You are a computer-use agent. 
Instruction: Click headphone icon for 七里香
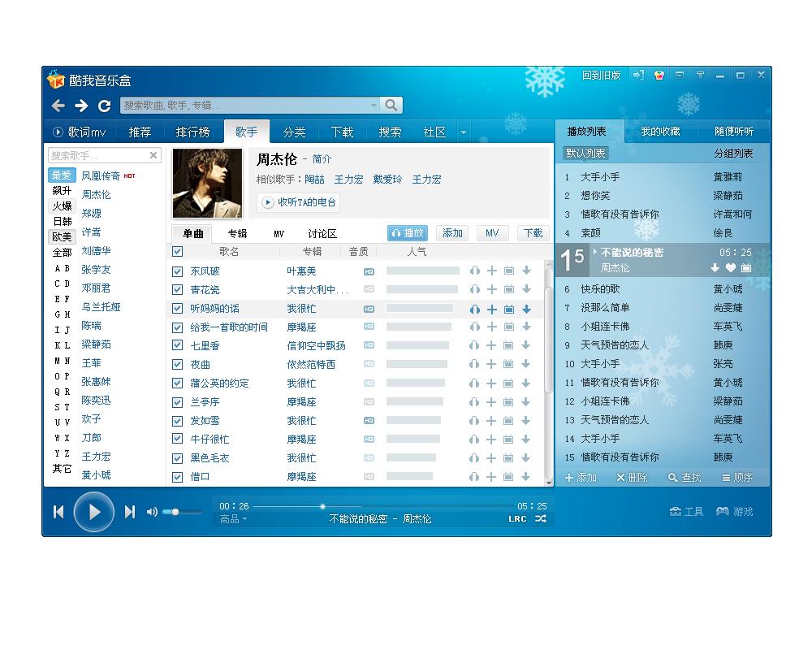pos(474,345)
